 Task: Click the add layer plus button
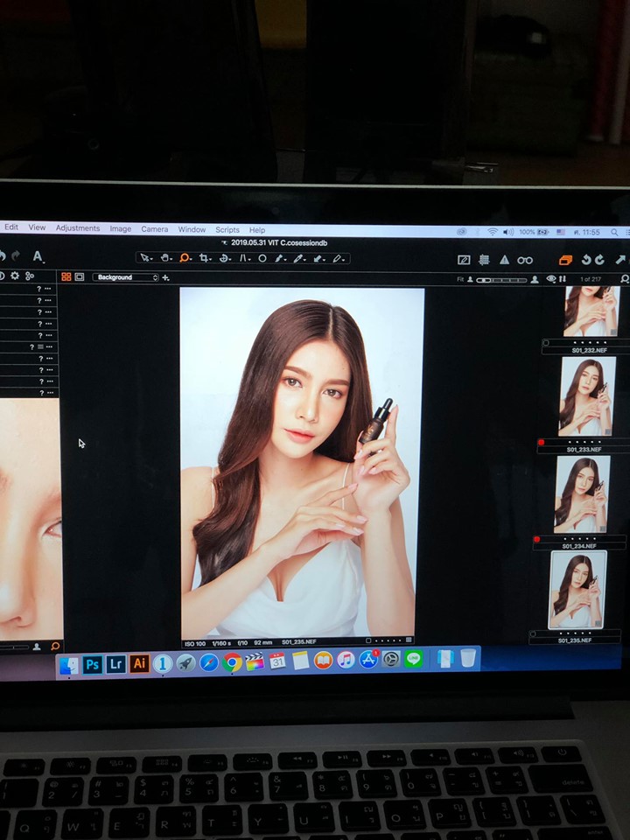pyautogui.click(x=166, y=277)
